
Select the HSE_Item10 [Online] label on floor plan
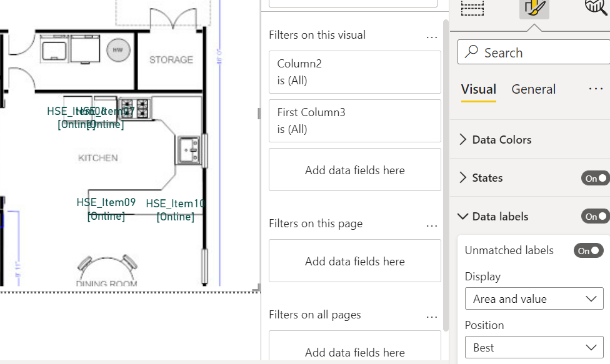[176, 210]
